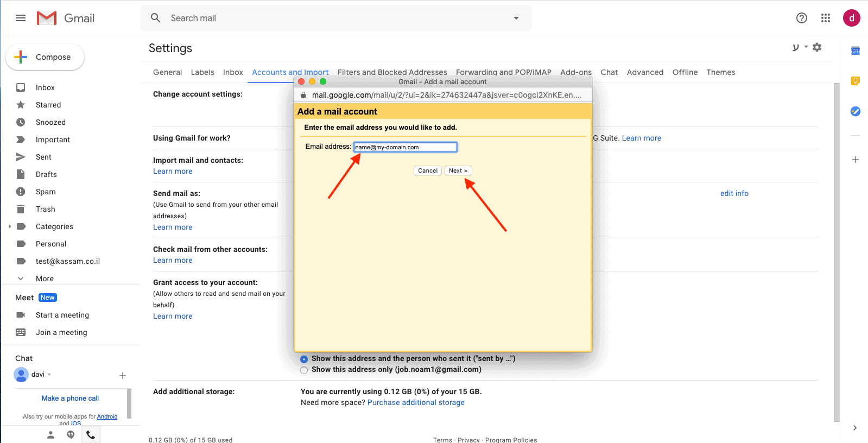
Task: Open the Personal label
Action: pyautogui.click(x=51, y=244)
